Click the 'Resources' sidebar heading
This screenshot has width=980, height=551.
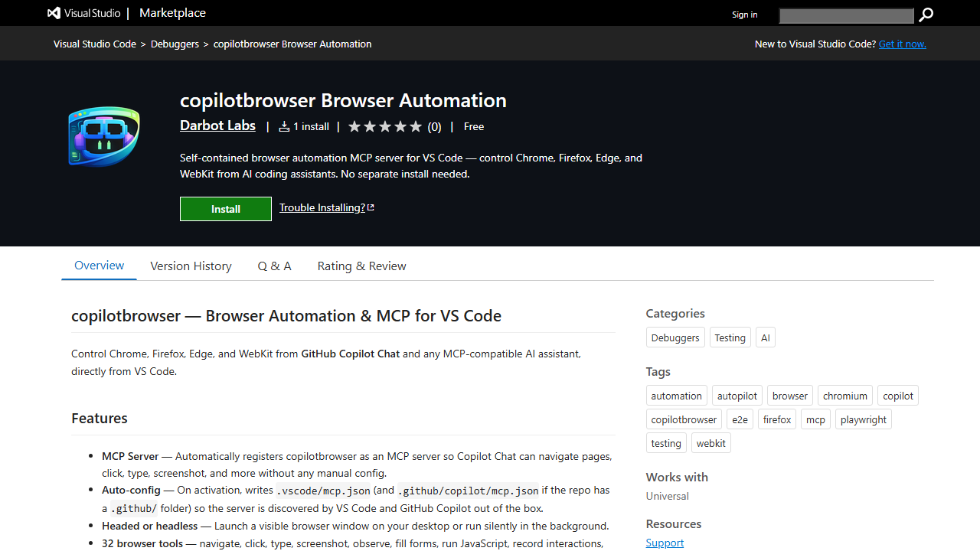(674, 523)
